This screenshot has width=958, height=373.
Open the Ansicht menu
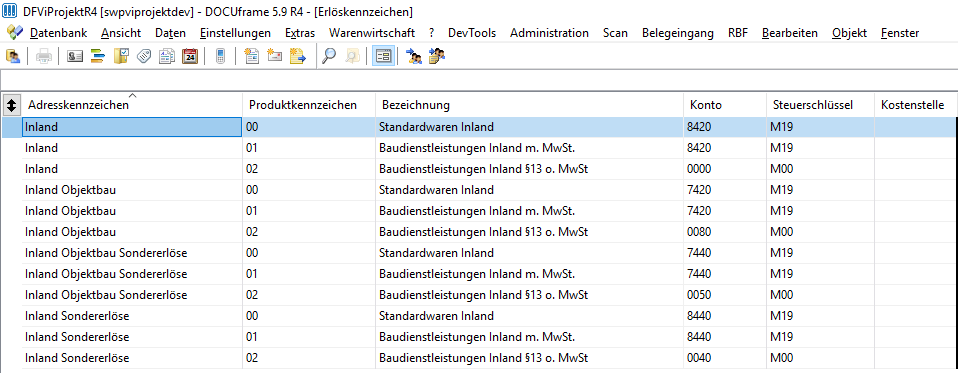click(121, 33)
